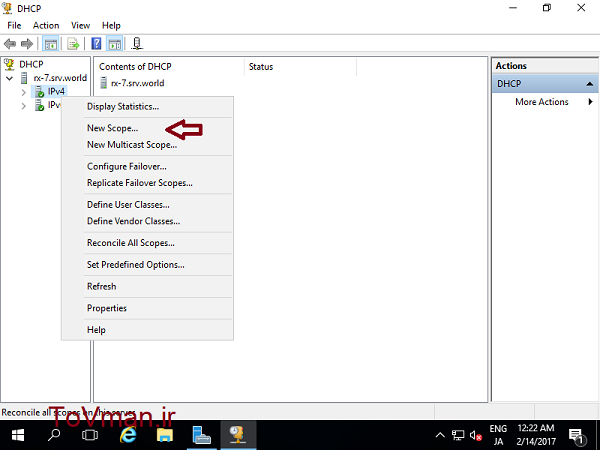Select New Scope... from the context menu
Viewport: 600px width, 450px height.
112,128
